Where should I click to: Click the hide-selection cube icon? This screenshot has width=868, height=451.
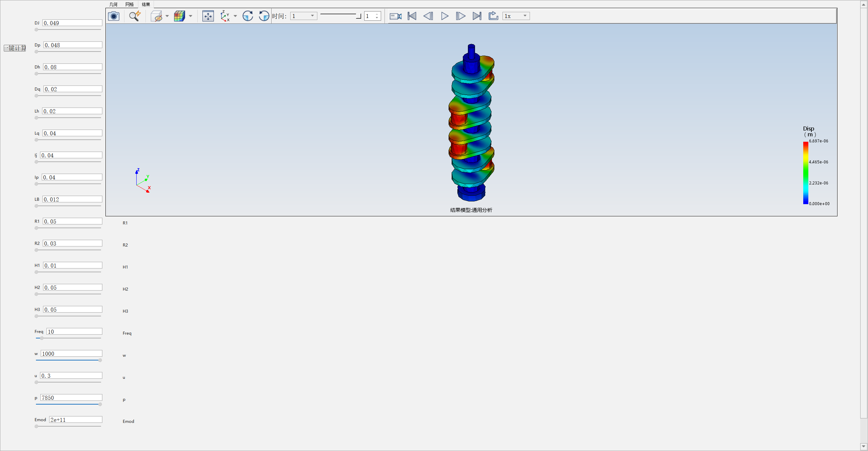point(156,16)
